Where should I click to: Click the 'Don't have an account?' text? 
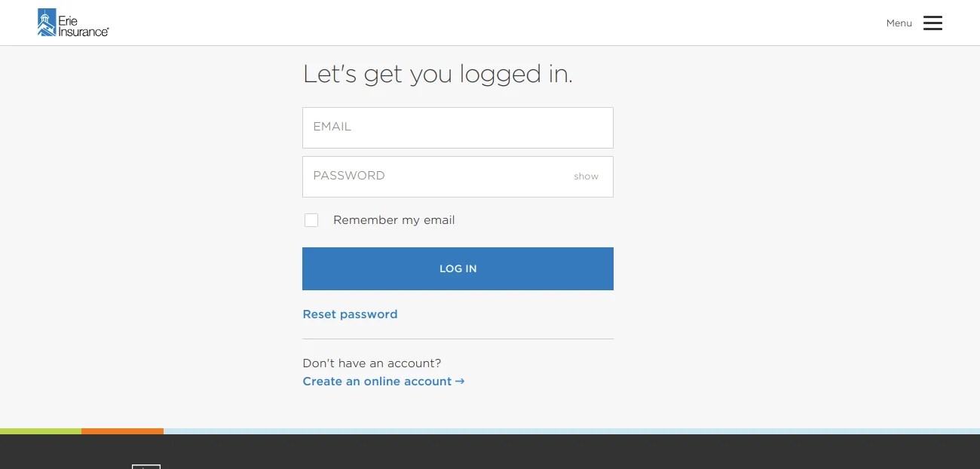(372, 363)
